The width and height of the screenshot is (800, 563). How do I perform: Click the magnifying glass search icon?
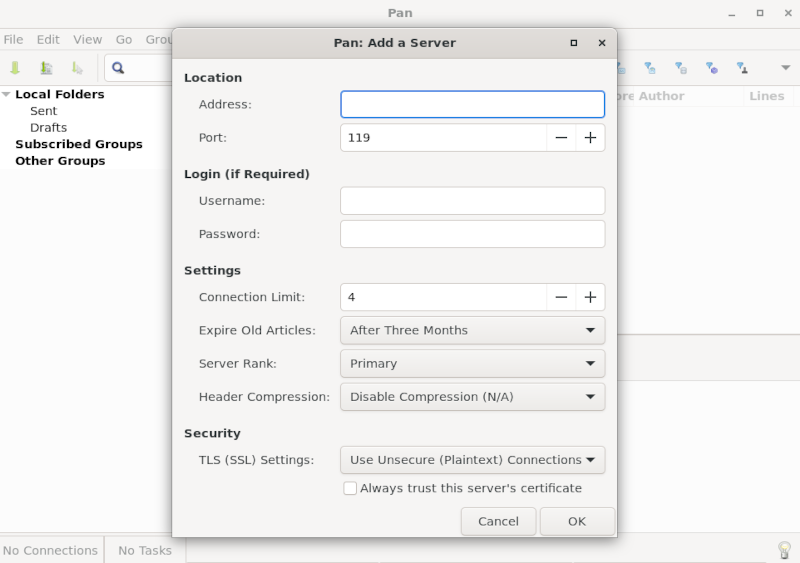[x=118, y=68]
